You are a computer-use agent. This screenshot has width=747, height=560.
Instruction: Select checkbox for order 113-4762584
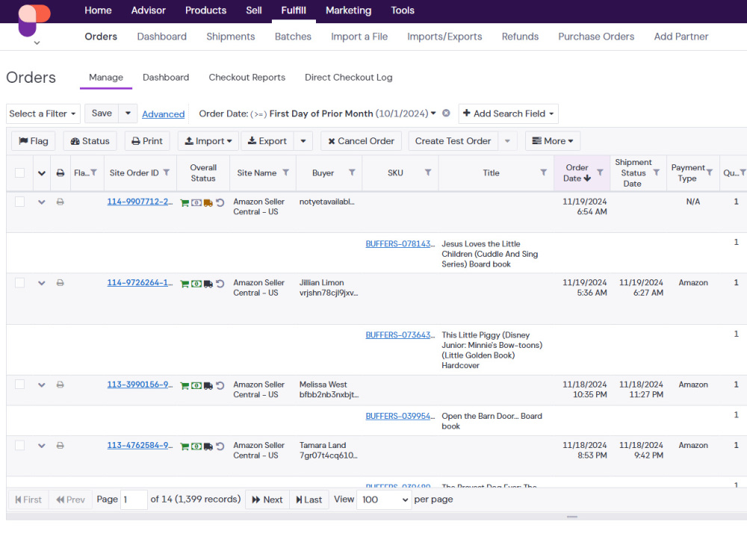[19, 446]
